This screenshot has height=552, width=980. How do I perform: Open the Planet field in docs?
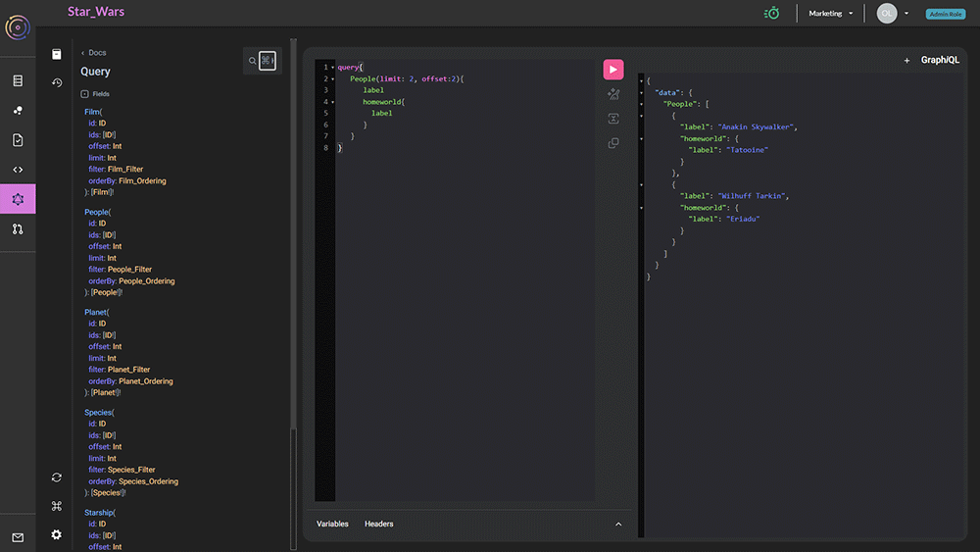pos(95,312)
